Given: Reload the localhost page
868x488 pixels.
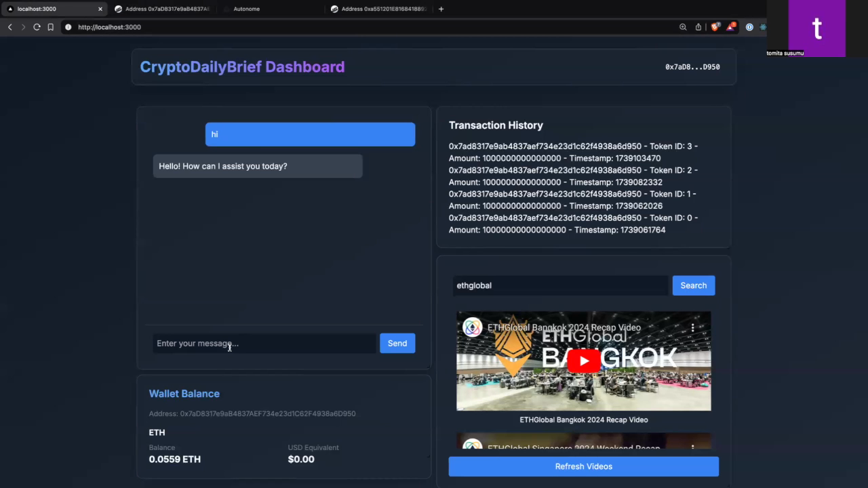Looking at the screenshot, I should pyautogui.click(x=37, y=27).
